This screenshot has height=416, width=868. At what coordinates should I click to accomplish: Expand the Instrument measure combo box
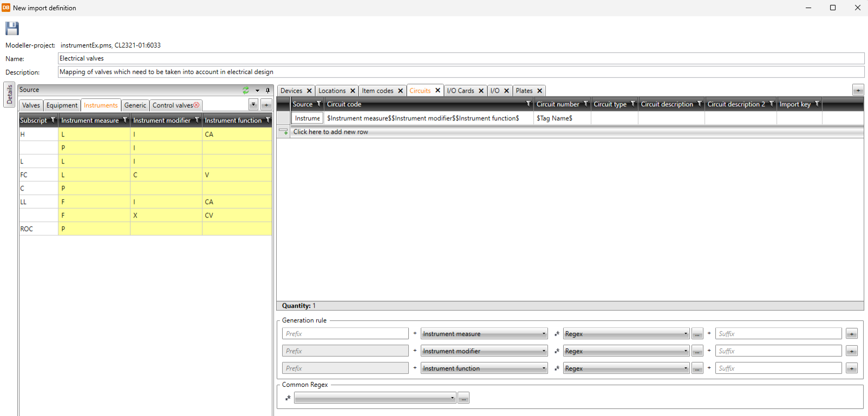click(x=544, y=334)
